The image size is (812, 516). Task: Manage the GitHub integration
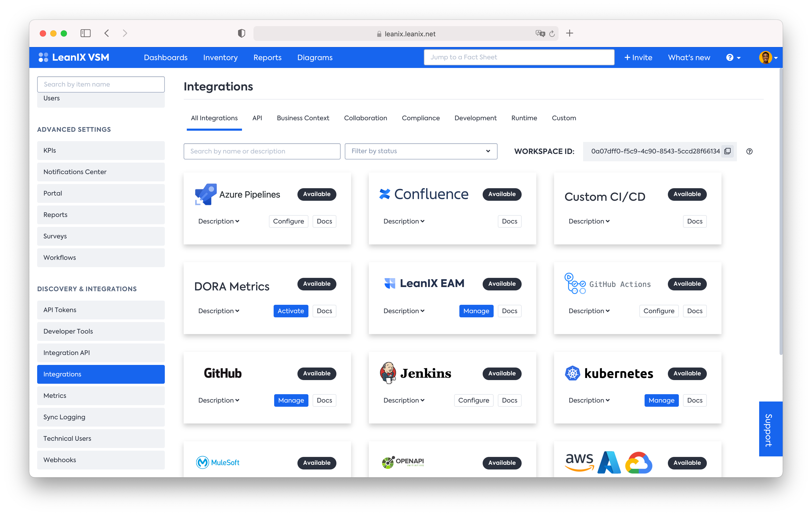(x=291, y=400)
